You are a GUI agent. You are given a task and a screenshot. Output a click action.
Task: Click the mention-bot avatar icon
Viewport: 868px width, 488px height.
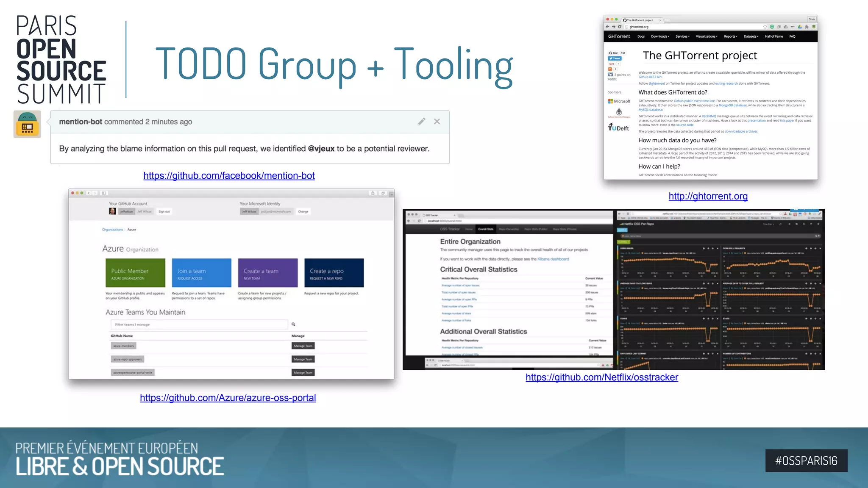(27, 124)
